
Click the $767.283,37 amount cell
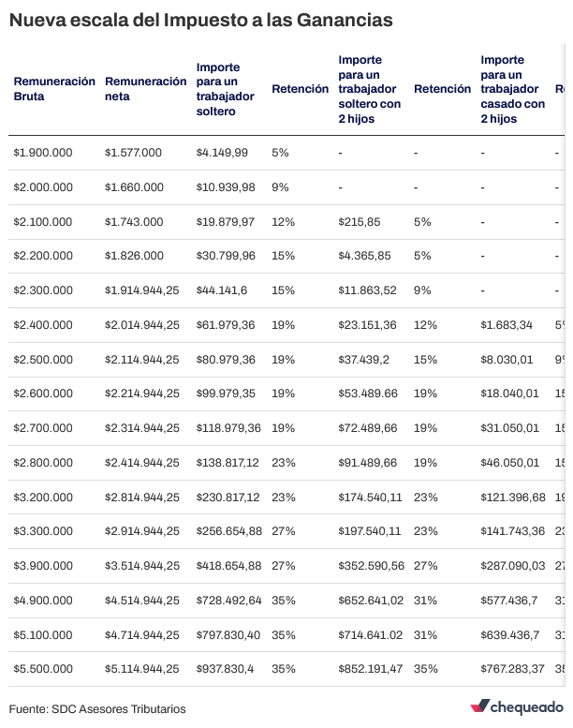[513, 669]
